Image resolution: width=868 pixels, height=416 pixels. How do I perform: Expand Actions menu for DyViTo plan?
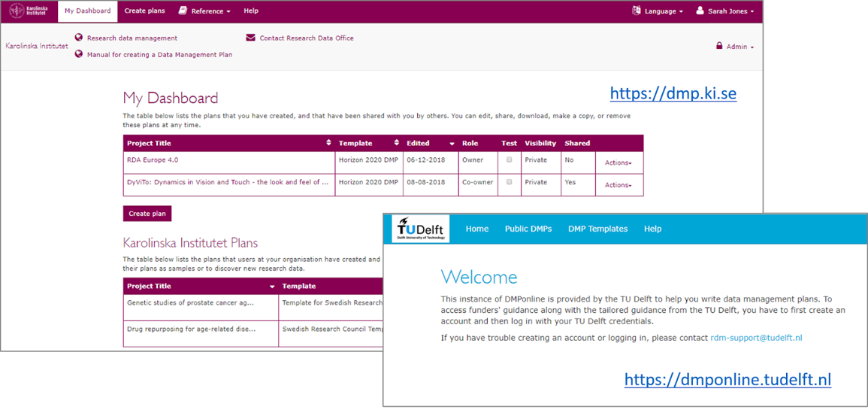[x=618, y=185]
